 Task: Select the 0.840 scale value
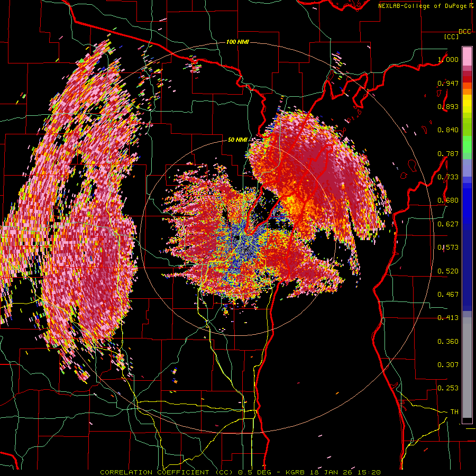(448, 130)
